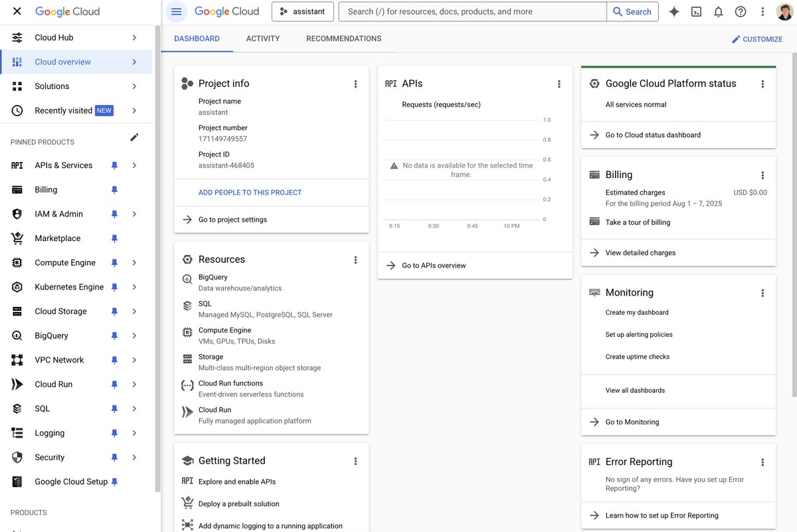Click the Cloud Run functions resource icon
Viewport: 797px width, 532px height.
pos(187,386)
